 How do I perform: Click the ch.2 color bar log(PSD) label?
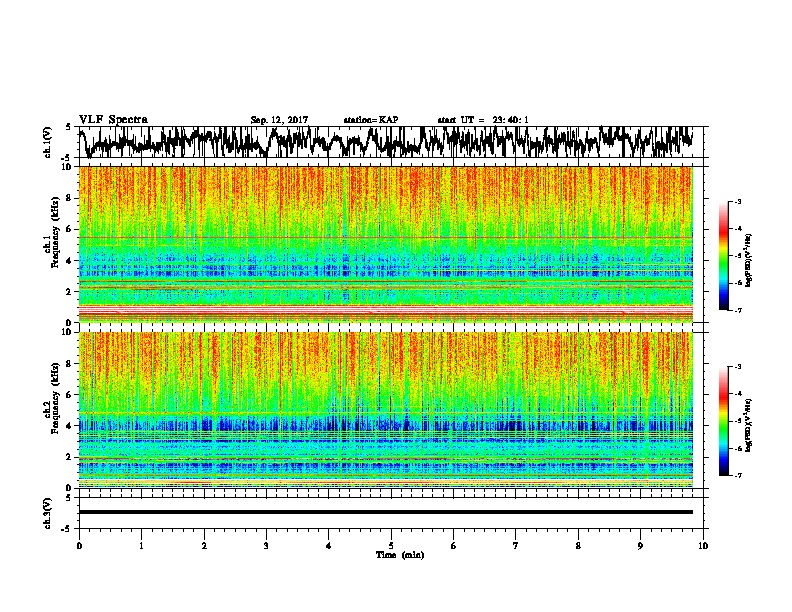click(749, 425)
